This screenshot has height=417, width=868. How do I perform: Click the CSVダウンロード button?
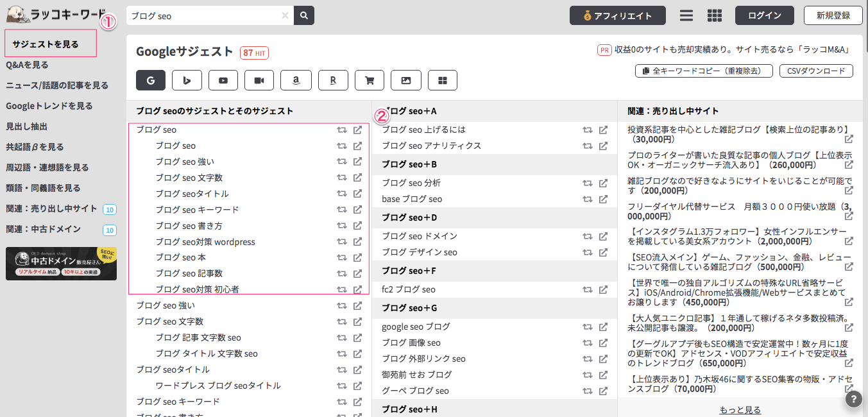(x=817, y=71)
